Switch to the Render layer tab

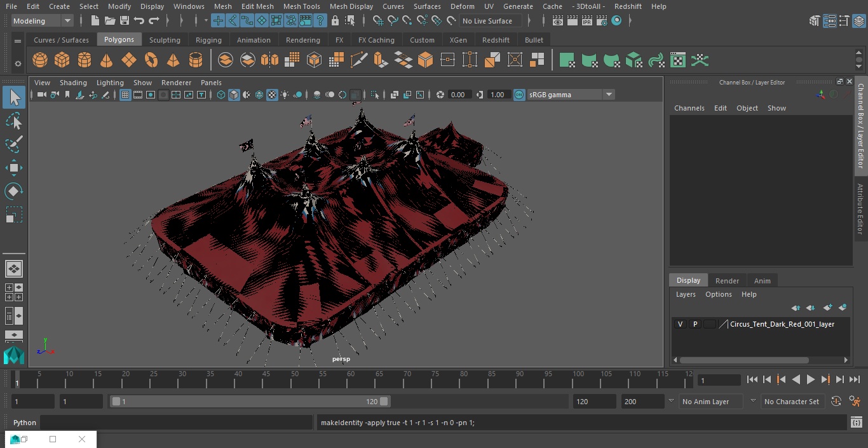click(x=727, y=281)
